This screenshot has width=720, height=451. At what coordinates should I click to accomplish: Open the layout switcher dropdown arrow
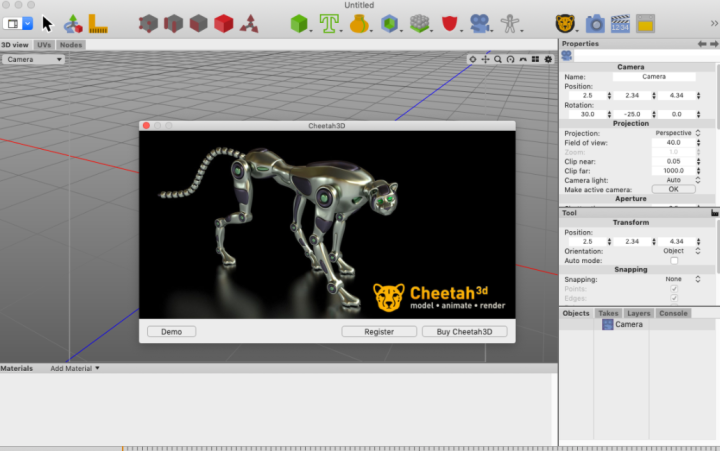[x=28, y=23]
